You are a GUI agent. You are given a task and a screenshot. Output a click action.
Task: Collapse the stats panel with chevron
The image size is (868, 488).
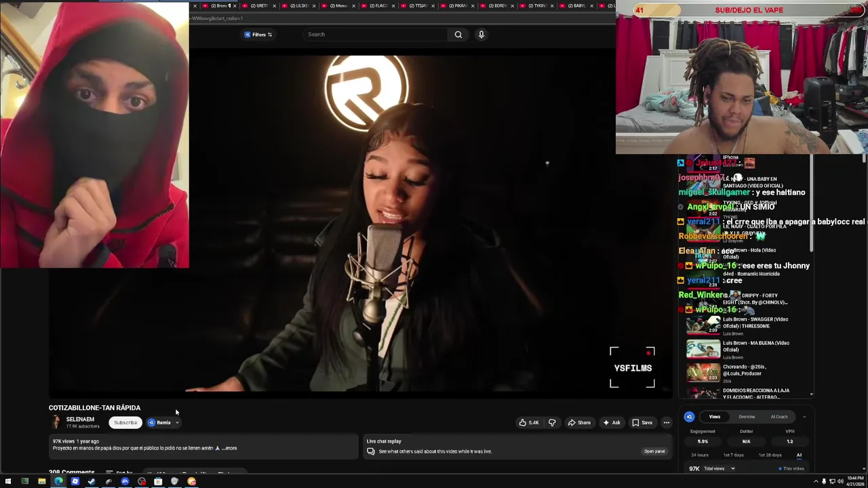[804, 417]
